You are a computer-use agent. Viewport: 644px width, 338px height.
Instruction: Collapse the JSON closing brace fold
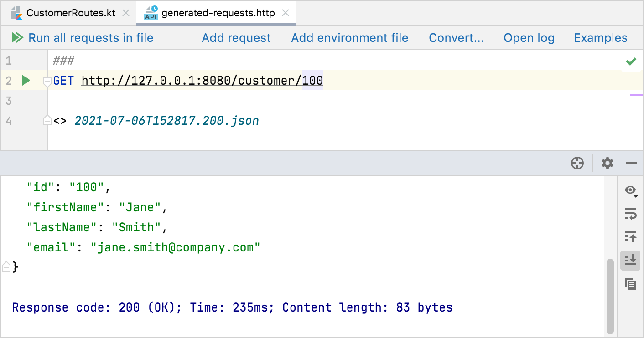(x=6, y=266)
